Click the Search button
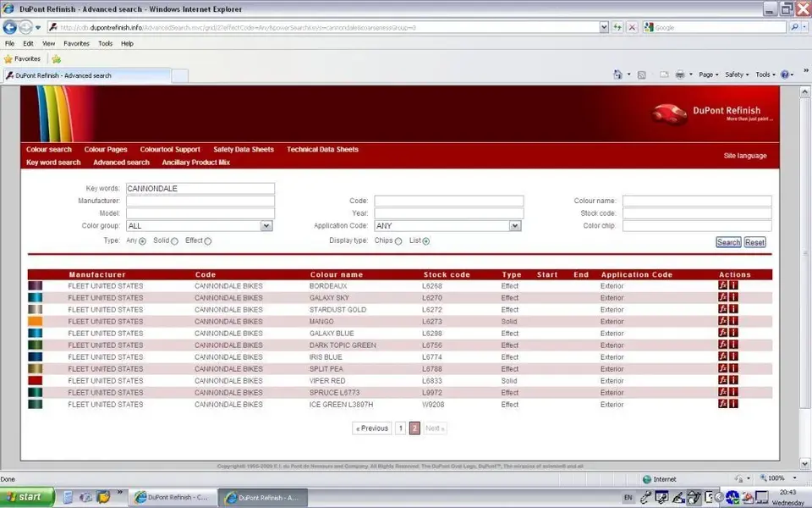This screenshot has width=812, height=508. point(728,242)
